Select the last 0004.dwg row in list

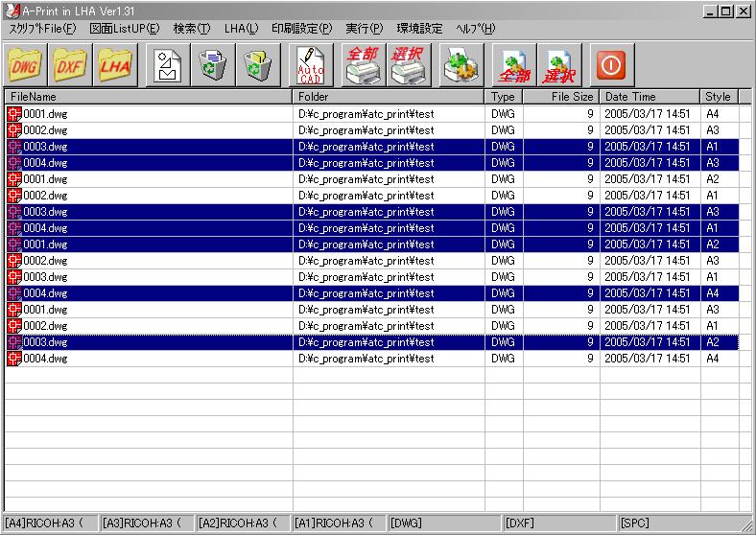point(144,359)
